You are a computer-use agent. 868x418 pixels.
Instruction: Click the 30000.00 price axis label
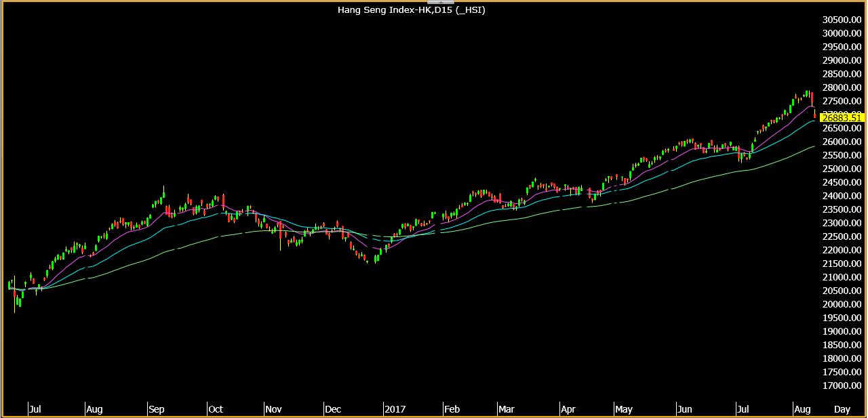click(x=841, y=33)
